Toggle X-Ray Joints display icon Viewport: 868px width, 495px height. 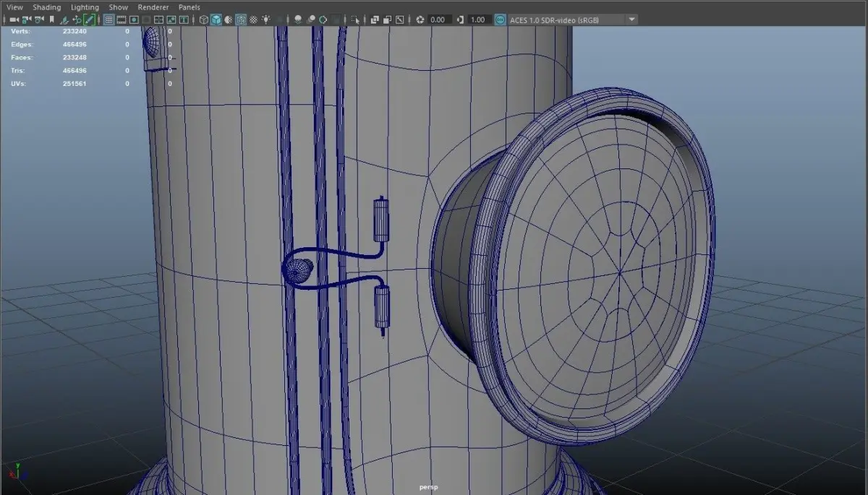[399, 20]
